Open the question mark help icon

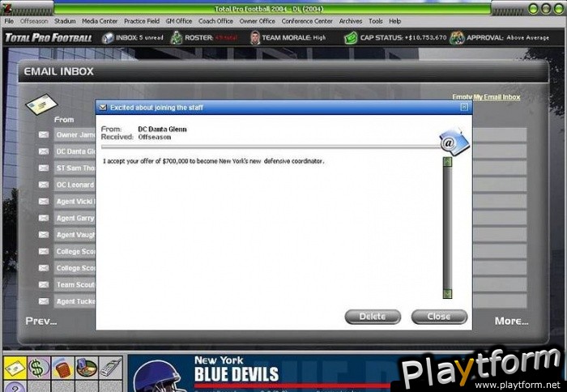(x=15, y=386)
